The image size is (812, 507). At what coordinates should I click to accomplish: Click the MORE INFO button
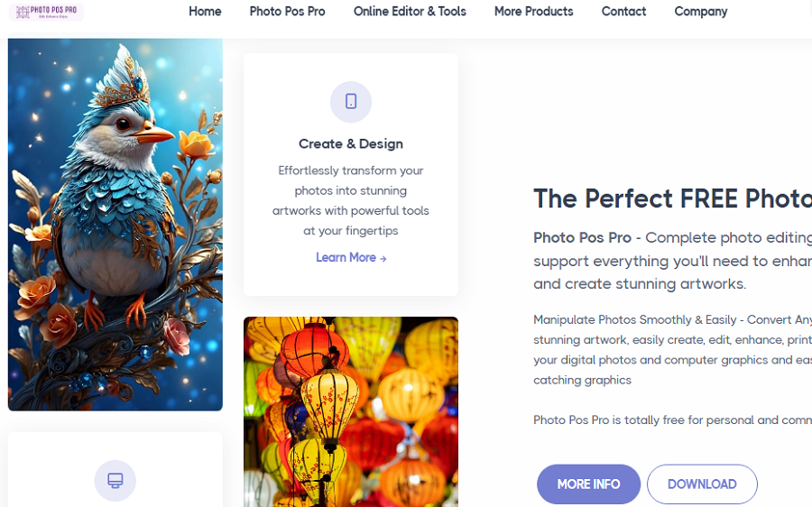588,484
